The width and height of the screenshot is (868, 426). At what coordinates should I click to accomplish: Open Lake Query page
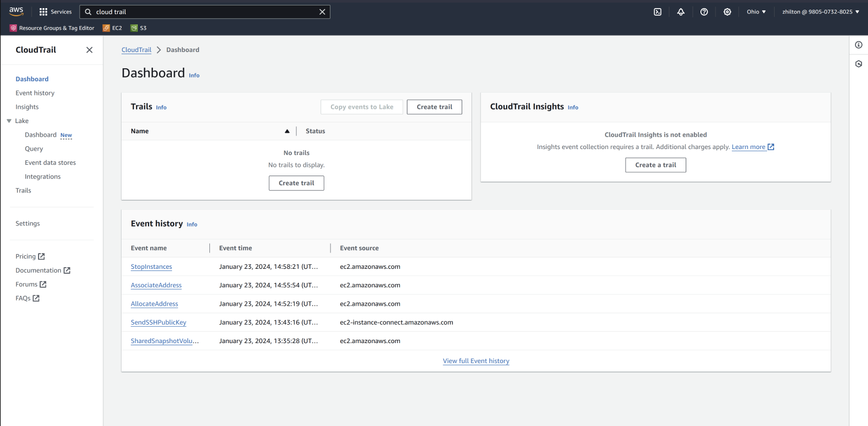pyautogui.click(x=34, y=149)
